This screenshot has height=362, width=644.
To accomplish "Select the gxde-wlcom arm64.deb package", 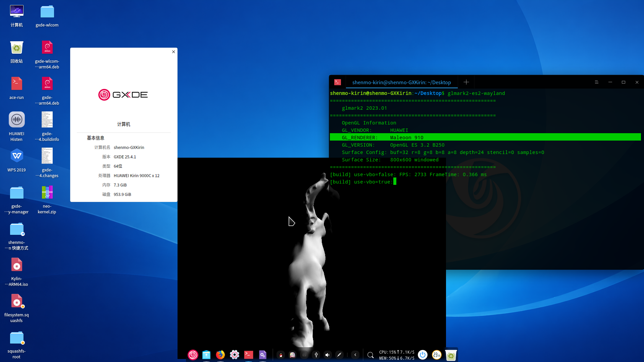I will (x=47, y=55).
